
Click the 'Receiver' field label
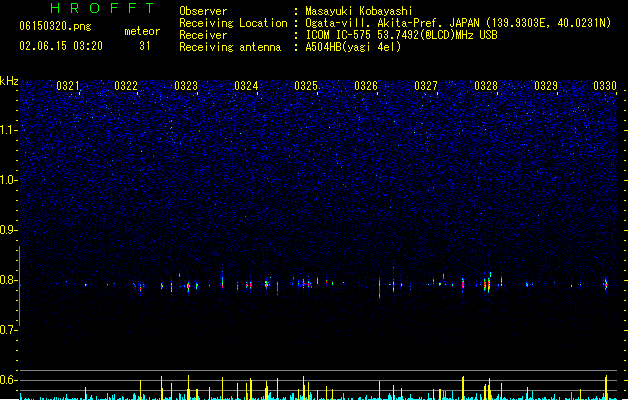[203, 35]
